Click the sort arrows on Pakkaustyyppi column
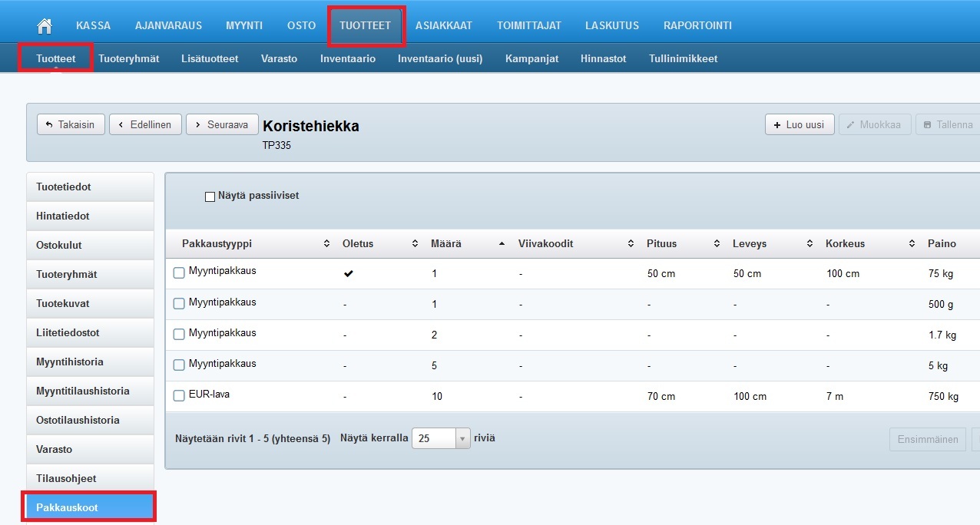This screenshot has height=525, width=980. 326,244
